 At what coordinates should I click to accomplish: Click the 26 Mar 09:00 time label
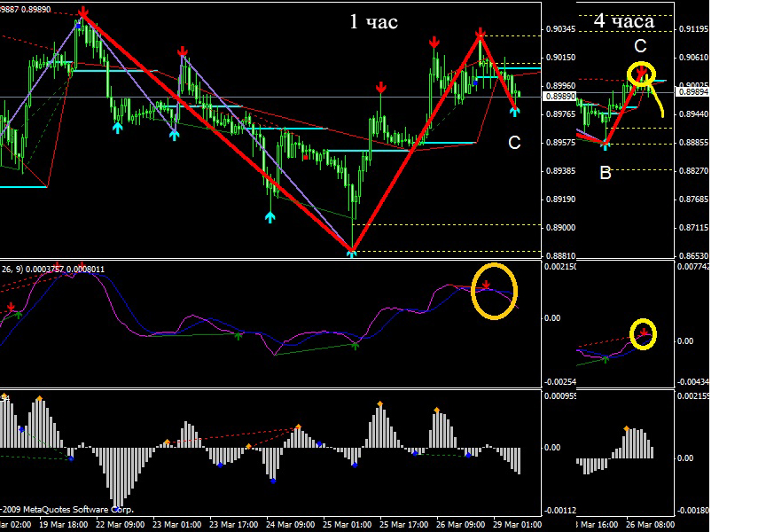coord(461,525)
